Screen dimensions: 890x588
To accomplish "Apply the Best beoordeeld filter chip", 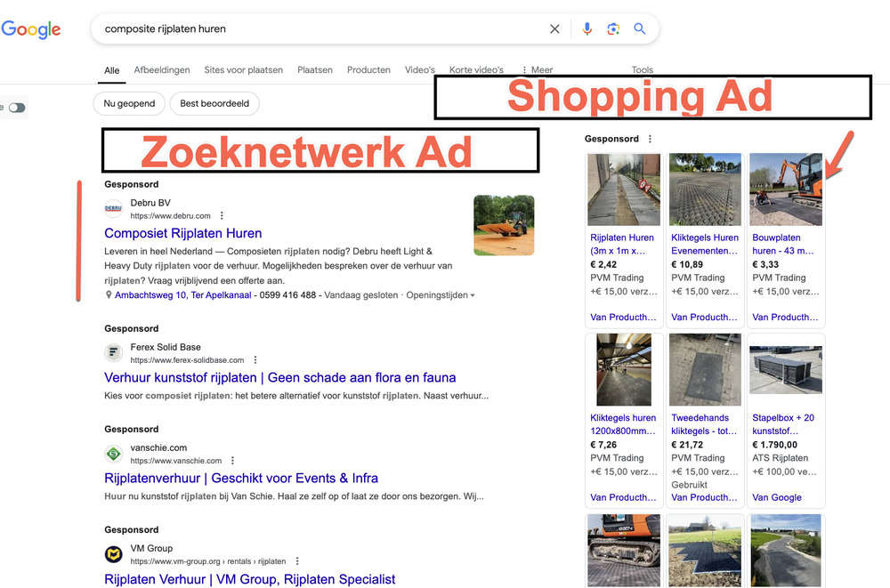I will click(x=214, y=103).
